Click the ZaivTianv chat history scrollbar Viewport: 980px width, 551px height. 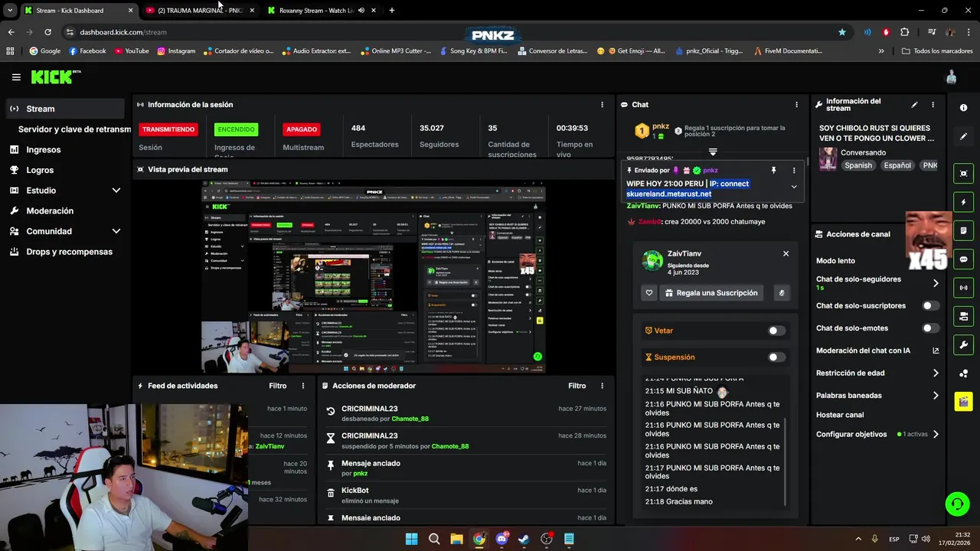coord(786,462)
